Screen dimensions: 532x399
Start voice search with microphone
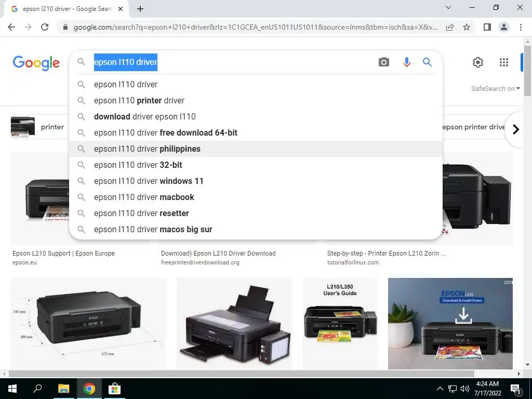point(406,62)
